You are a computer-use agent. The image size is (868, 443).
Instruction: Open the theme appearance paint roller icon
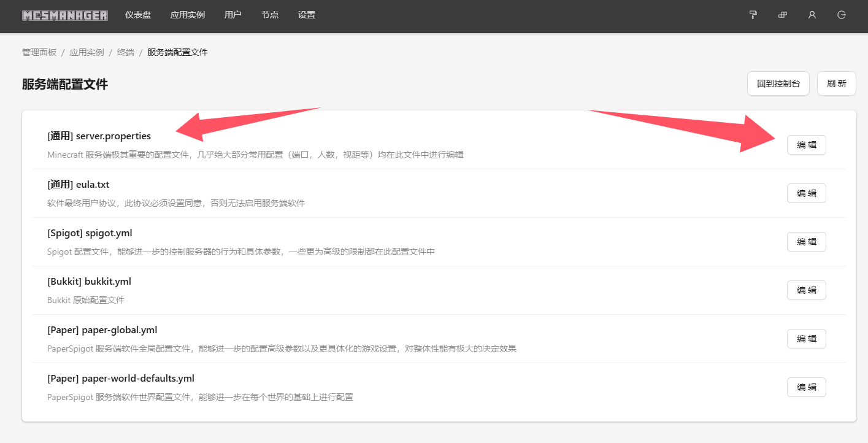tap(753, 15)
